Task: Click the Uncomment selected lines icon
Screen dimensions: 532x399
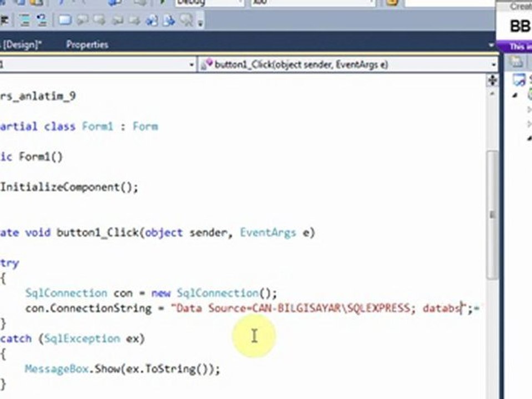Action: tap(42, 21)
